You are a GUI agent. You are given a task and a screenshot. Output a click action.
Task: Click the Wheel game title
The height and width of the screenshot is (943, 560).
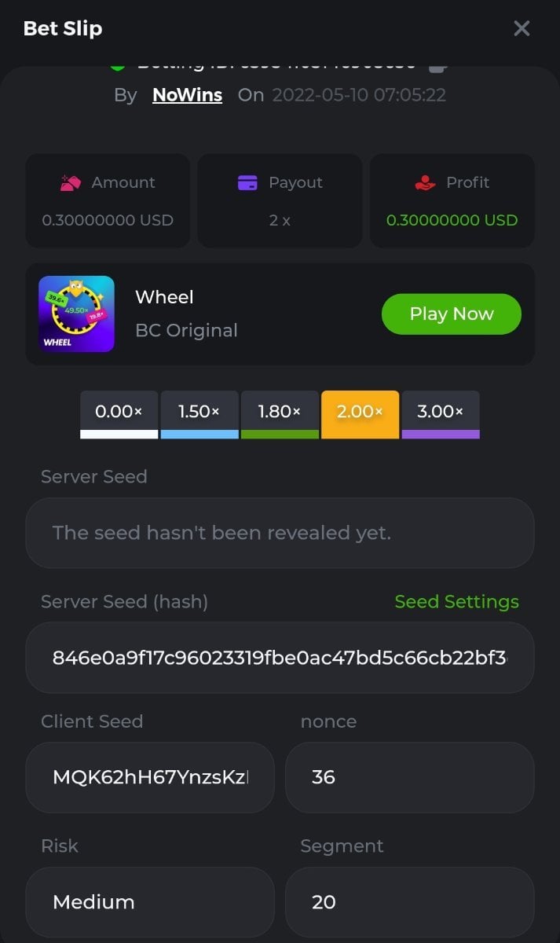tap(164, 297)
